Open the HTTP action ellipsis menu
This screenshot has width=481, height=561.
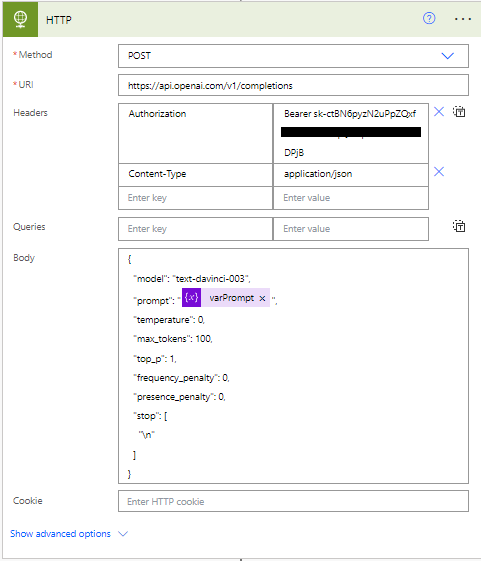click(x=463, y=19)
